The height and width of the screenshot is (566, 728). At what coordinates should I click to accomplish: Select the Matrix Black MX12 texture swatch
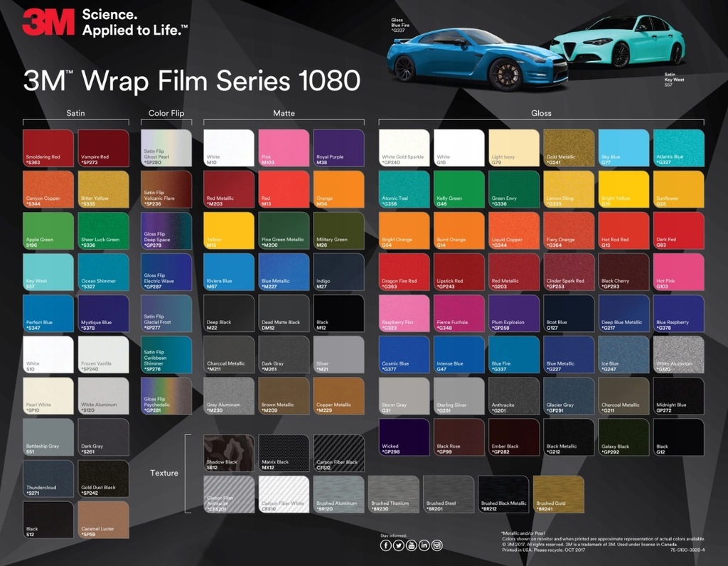pos(284,453)
